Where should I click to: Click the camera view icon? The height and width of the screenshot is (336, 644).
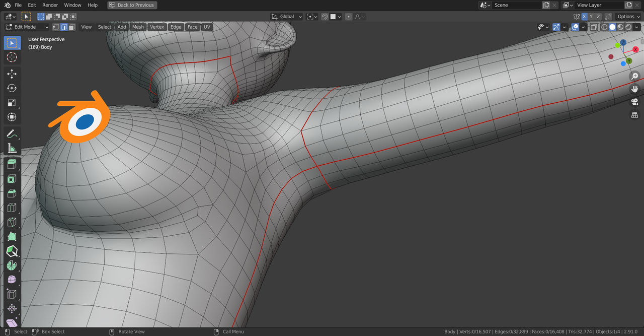click(634, 102)
